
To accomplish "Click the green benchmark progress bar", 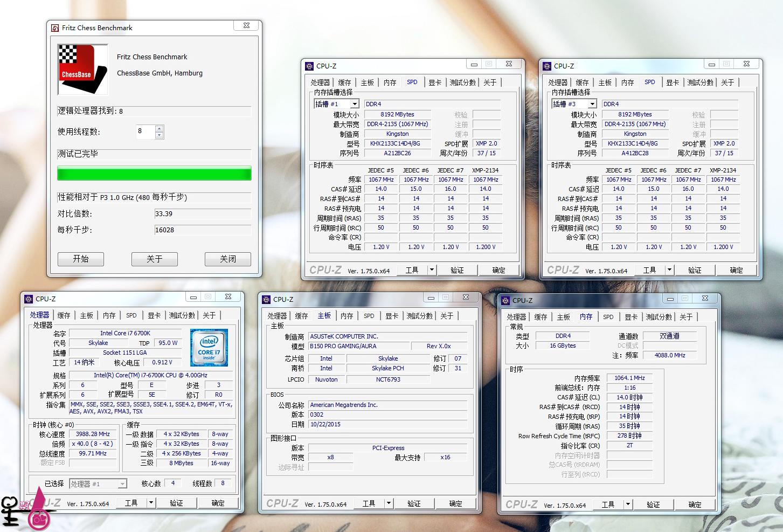I will [154, 174].
